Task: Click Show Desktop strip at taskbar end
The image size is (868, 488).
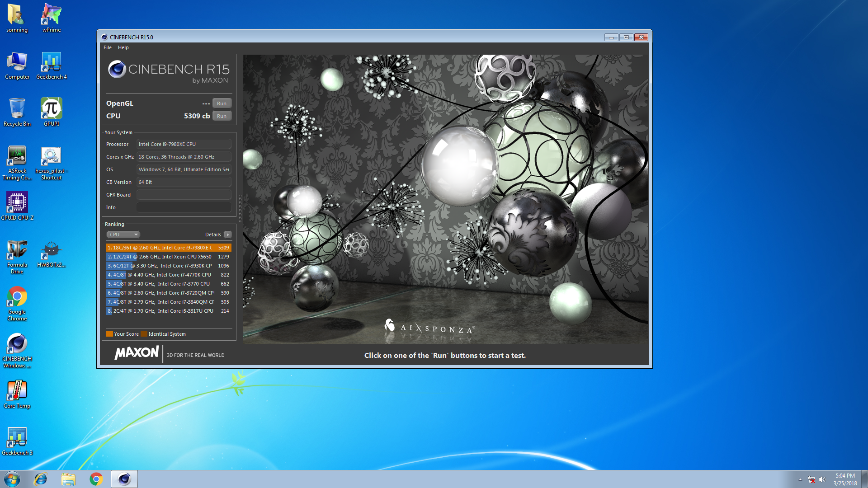Action: click(x=864, y=479)
